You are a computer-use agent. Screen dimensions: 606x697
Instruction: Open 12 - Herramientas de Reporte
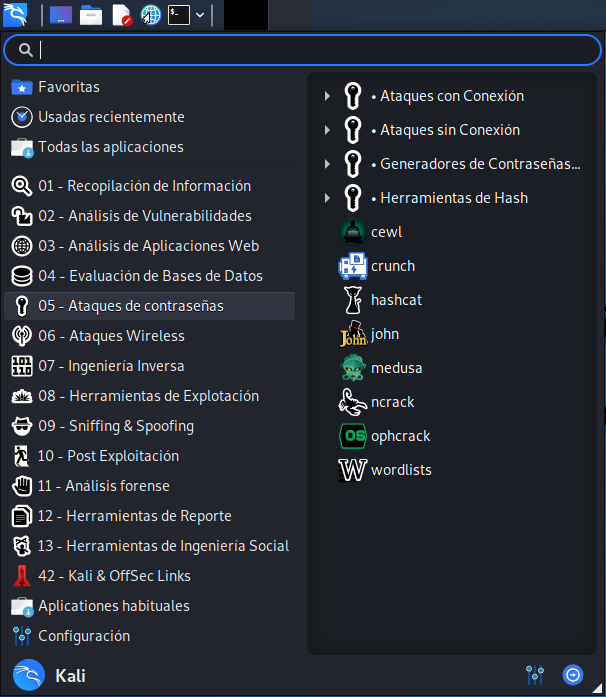pyautogui.click(x=149, y=516)
